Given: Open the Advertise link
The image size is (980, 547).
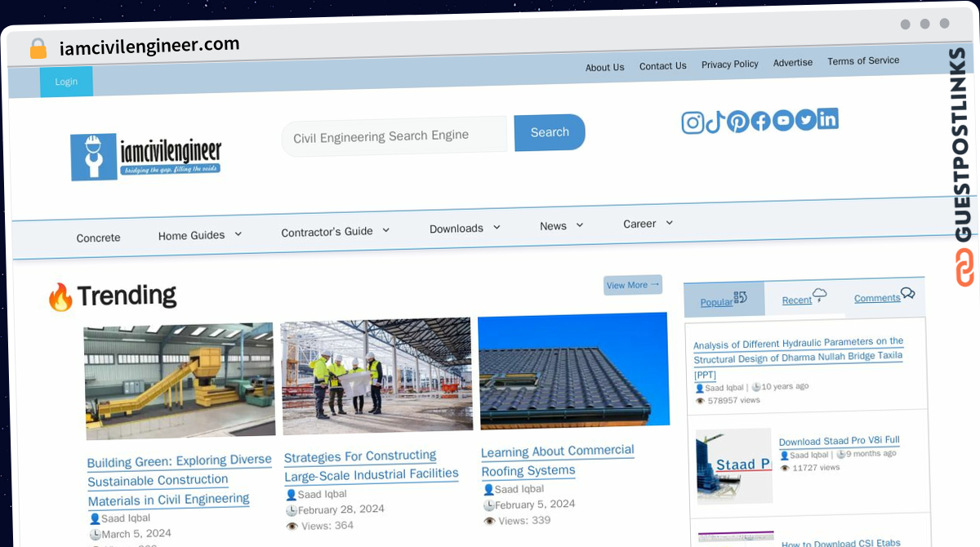Looking at the screenshot, I should click(793, 63).
